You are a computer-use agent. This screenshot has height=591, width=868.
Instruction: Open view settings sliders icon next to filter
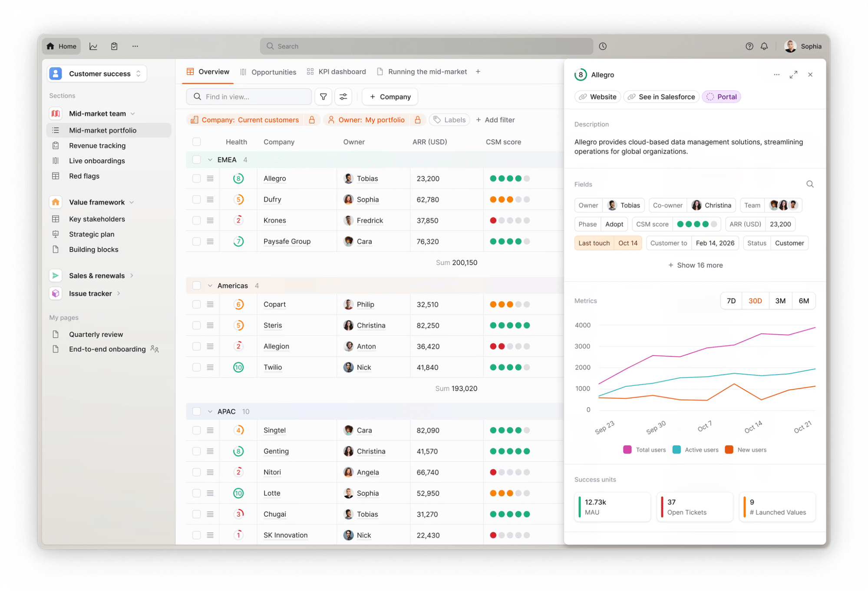pos(343,96)
